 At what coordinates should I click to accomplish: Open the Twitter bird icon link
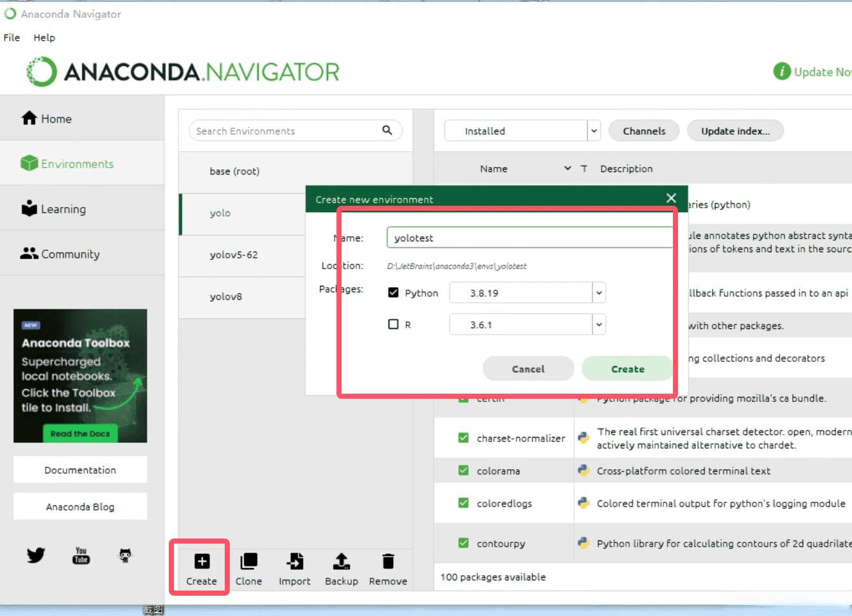coord(36,555)
